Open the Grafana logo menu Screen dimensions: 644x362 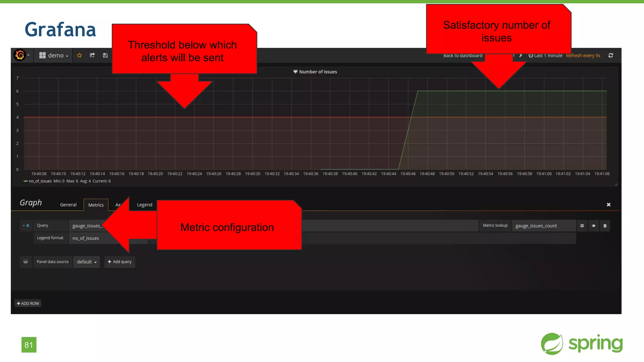coord(21,55)
